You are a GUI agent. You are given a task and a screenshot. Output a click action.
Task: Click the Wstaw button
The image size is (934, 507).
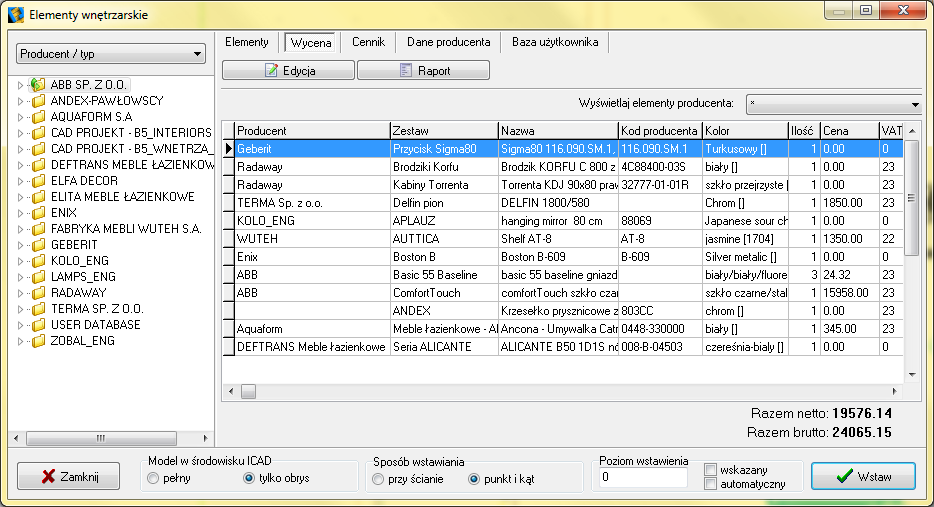(x=863, y=477)
